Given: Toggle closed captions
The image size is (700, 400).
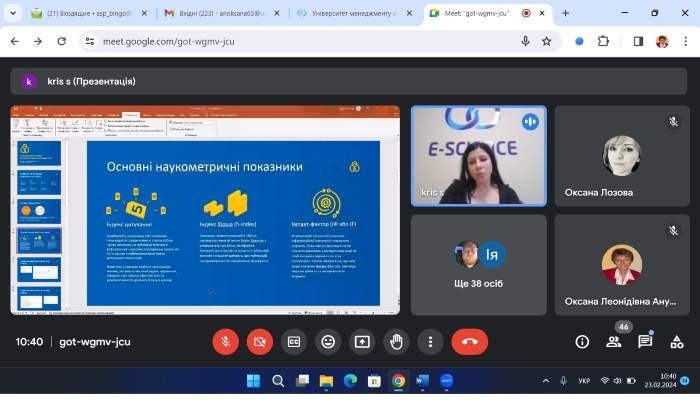Looking at the screenshot, I should tap(293, 341).
